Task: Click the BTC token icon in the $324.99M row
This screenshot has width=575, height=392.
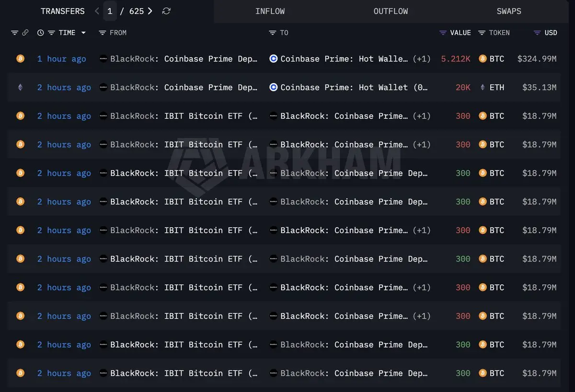Action: click(x=483, y=59)
